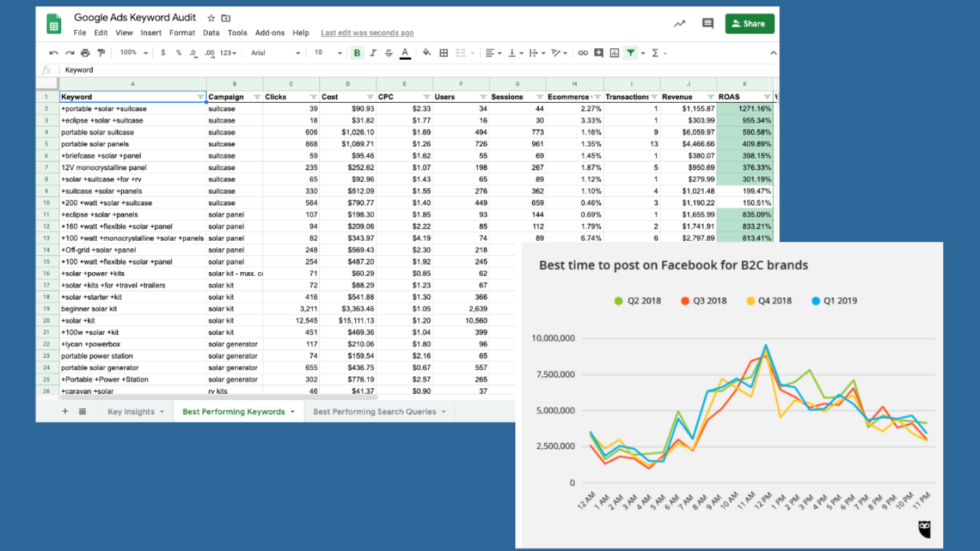The height and width of the screenshot is (551, 980).
Task: Open the more number formats 123 dropdown
Action: 229,53
